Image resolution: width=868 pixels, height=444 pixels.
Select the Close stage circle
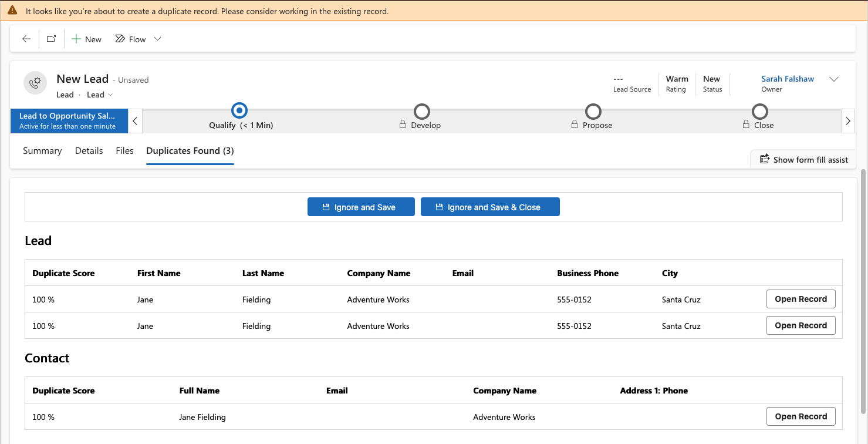(760, 111)
